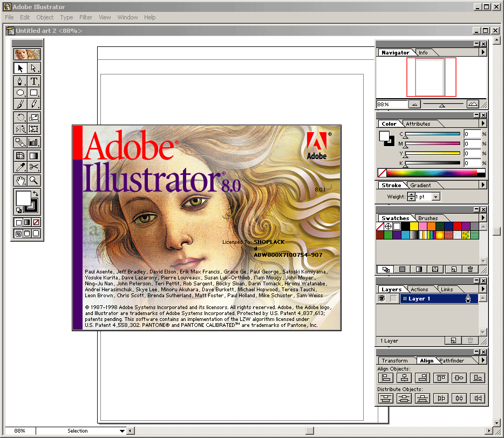Viewport: 504px width, 438px height.
Task: Show only gradient swatches button
Action: click(419, 269)
